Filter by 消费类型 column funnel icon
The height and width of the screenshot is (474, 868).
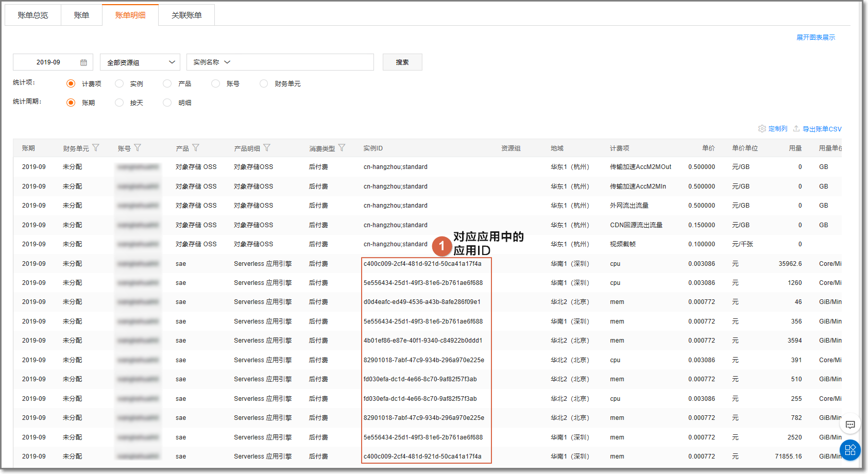click(x=342, y=148)
